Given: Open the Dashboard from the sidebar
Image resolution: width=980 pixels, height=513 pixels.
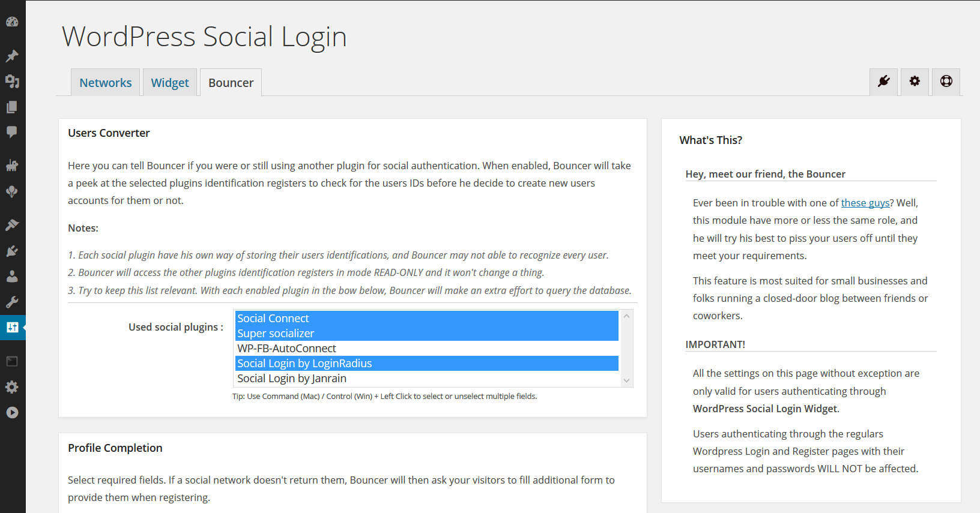Looking at the screenshot, I should point(12,22).
